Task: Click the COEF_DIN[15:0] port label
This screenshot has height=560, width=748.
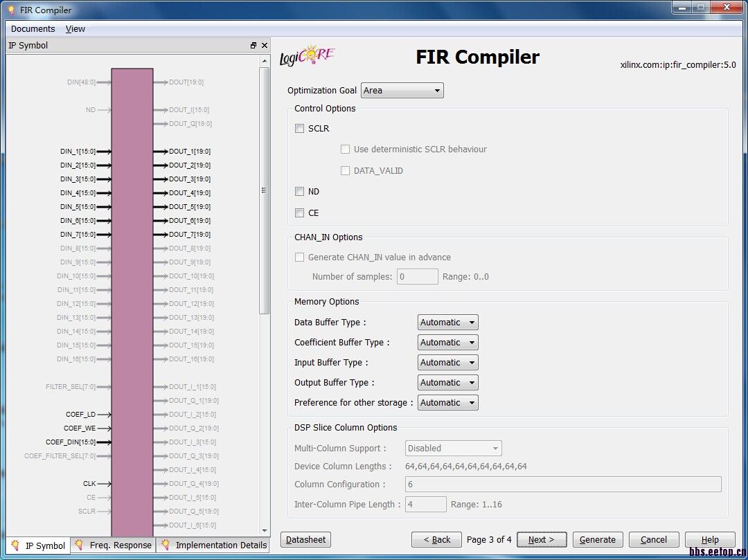Action: 71,442
